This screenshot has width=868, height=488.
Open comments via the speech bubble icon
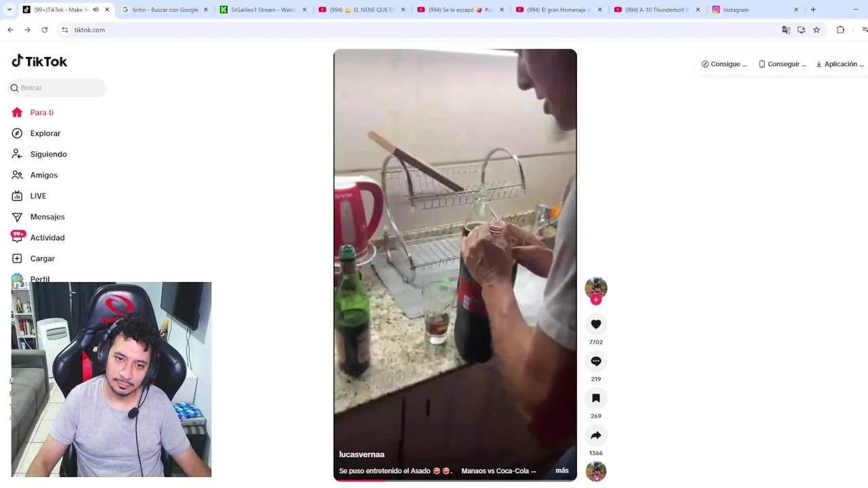click(x=596, y=361)
